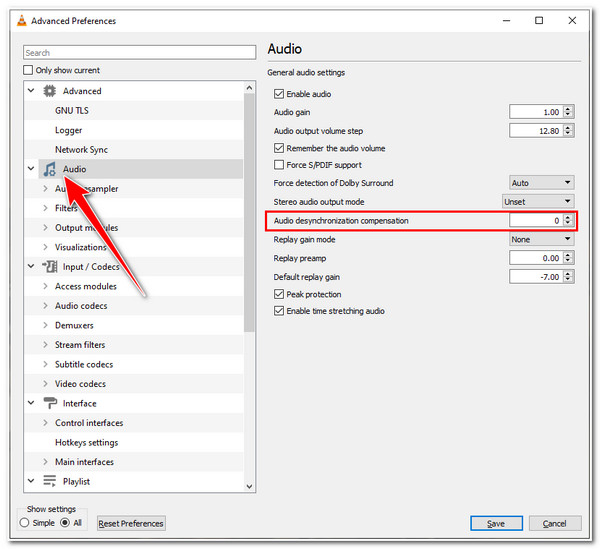Expand the Subtitle codecs node
The height and width of the screenshot is (549, 600).
coord(46,364)
